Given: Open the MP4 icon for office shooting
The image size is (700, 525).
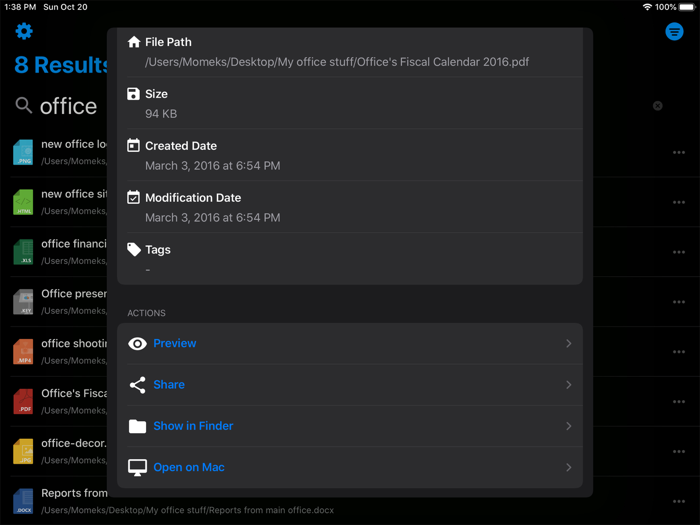Looking at the screenshot, I should [x=23, y=352].
